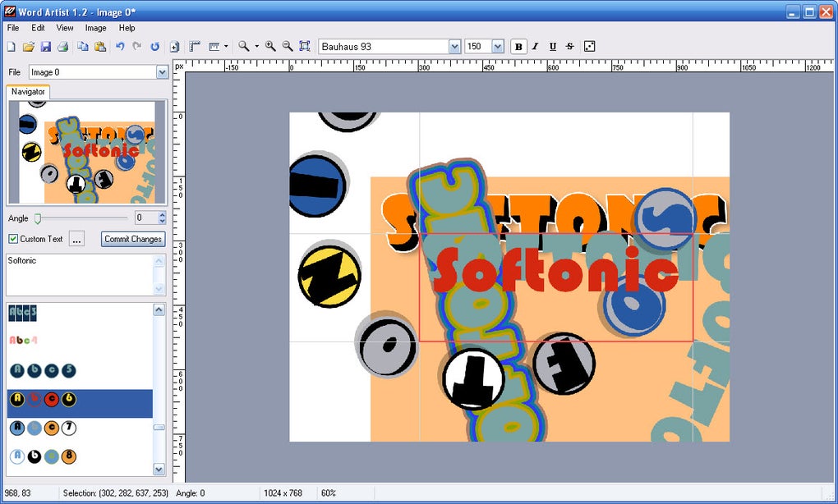838x504 pixels.
Task: Open the Image menu
Action: click(x=95, y=28)
